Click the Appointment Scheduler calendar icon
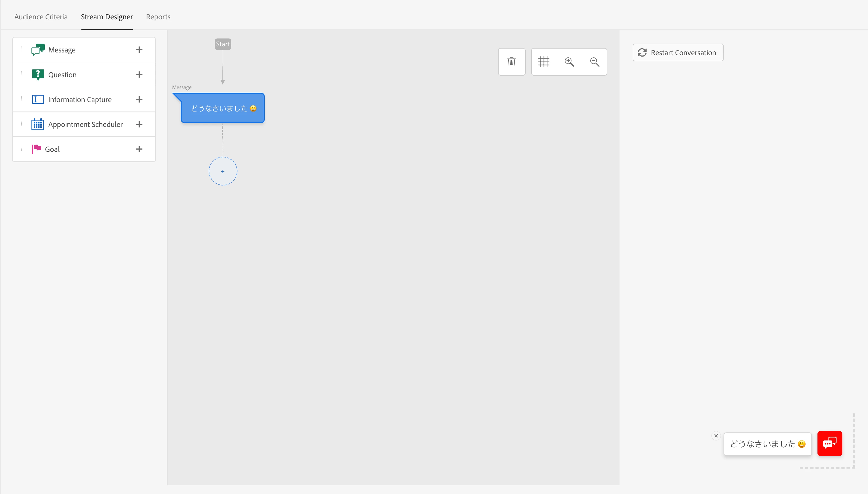 38,124
